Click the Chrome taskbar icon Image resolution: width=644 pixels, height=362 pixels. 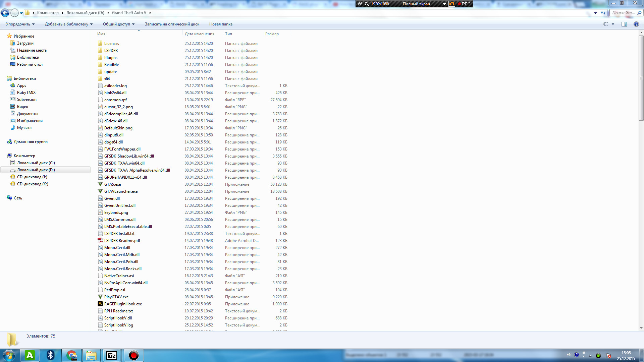tap(71, 355)
